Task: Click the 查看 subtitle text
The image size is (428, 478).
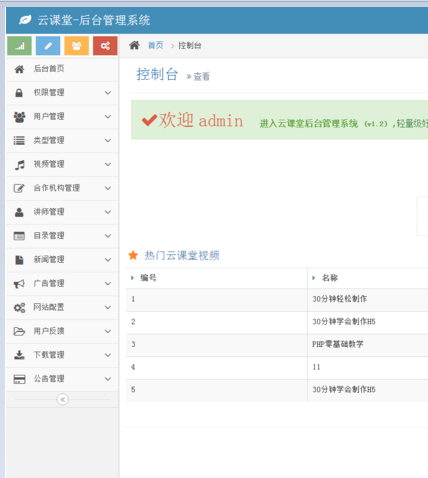Action: pyautogui.click(x=202, y=76)
